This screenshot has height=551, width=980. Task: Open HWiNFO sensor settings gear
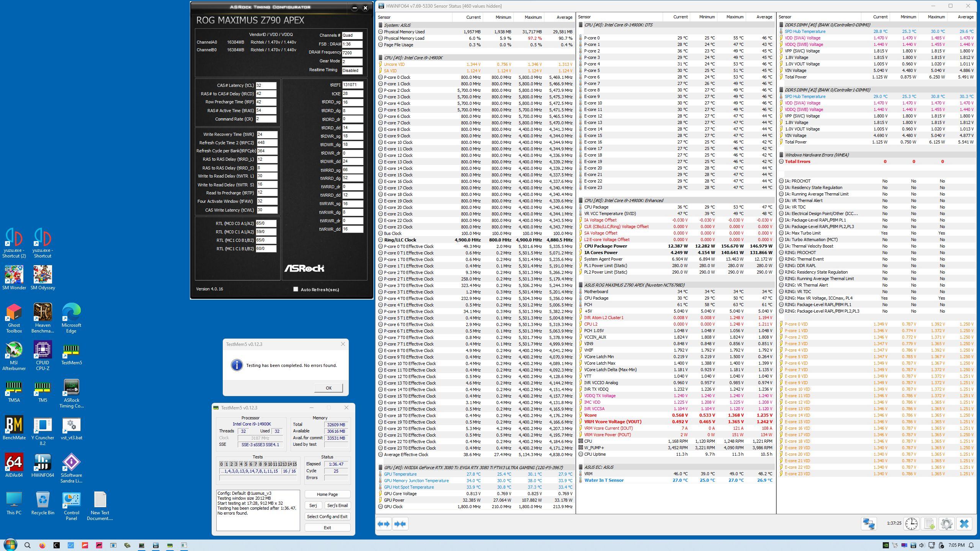click(947, 524)
